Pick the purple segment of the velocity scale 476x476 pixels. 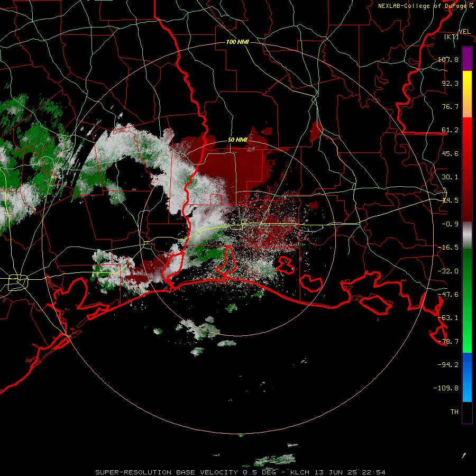click(x=467, y=59)
